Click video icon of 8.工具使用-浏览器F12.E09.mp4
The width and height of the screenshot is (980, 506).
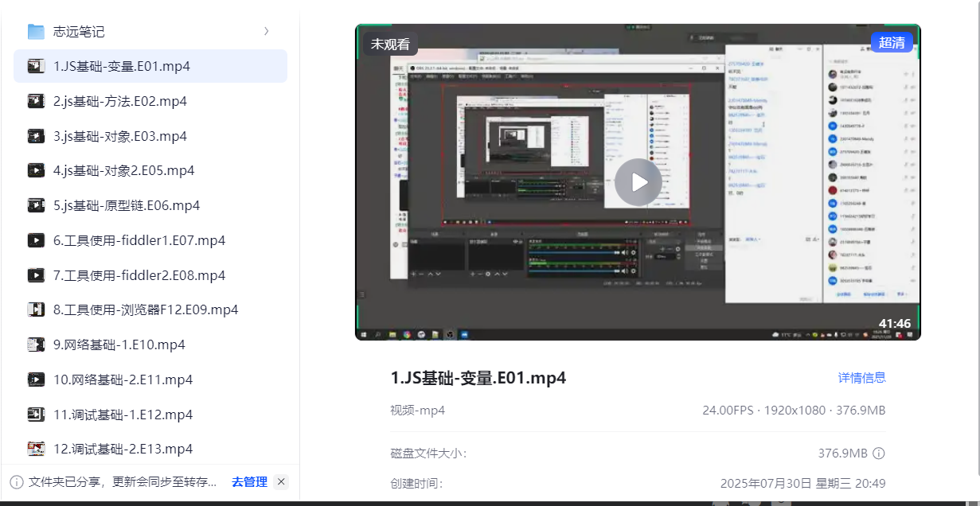click(36, 309)
